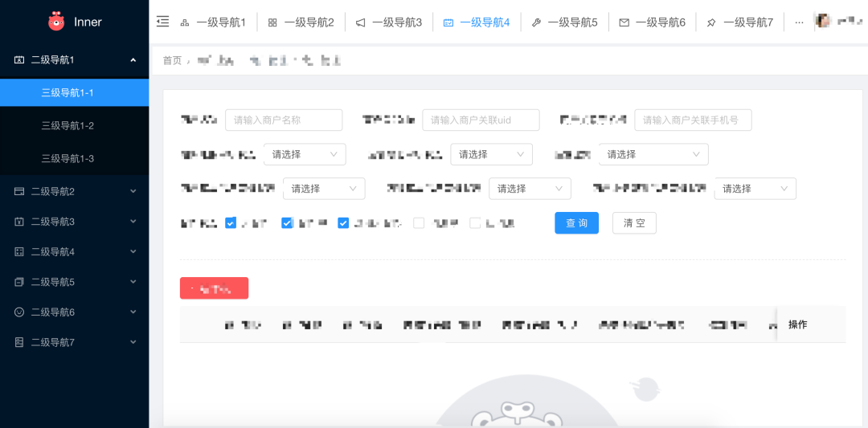Focus the 请输入商户关联手机号 input field

point(693,120)
